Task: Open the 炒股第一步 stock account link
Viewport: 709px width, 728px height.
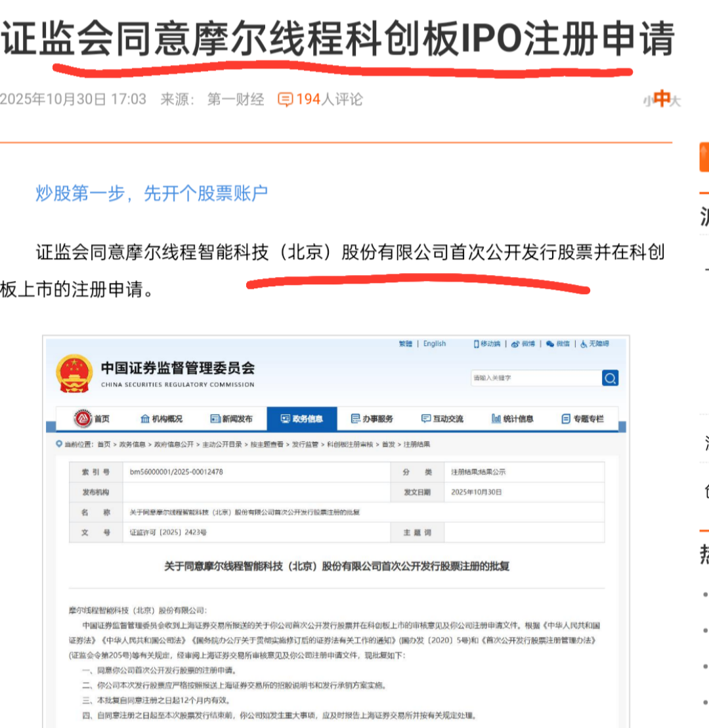Action: pyautogui.click(x=152, y=193)
